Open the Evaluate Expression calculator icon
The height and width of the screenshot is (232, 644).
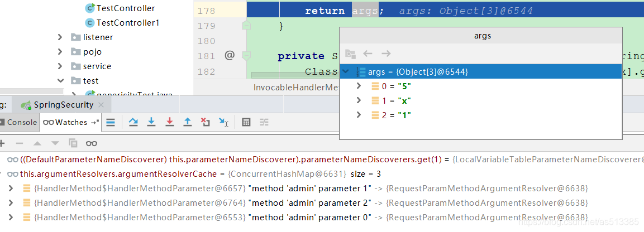[x=246, y=122]
